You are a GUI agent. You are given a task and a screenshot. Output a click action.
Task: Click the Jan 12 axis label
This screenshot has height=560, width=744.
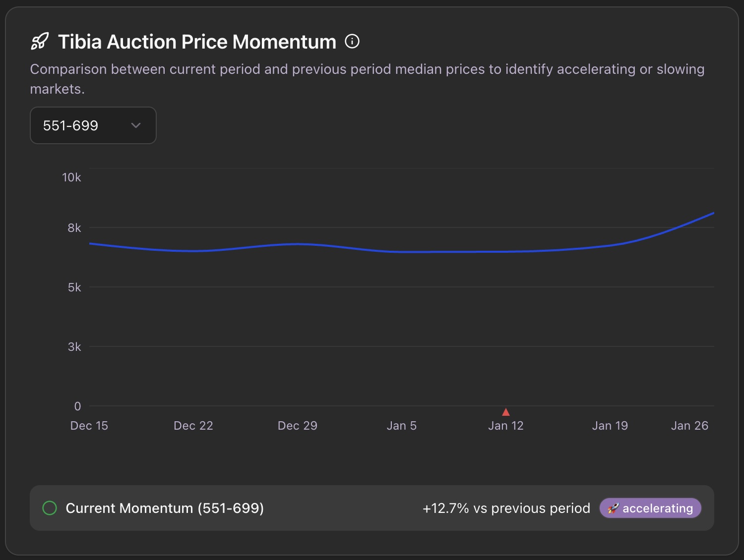(x=506, y=426)
